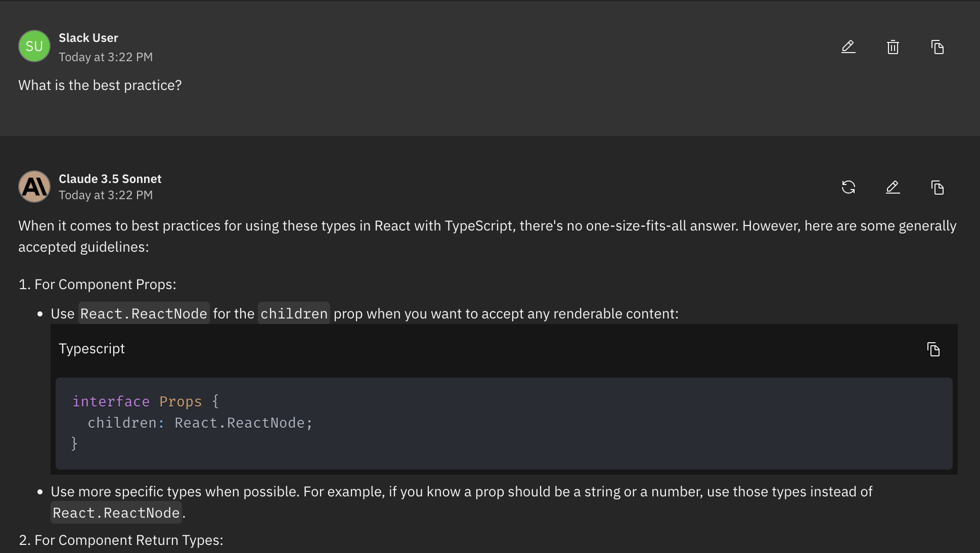This screenshot has width=980, height=553.
Task: Click the "Claude 3.5 Sonnet" sender name
Action: coord(110,179)
